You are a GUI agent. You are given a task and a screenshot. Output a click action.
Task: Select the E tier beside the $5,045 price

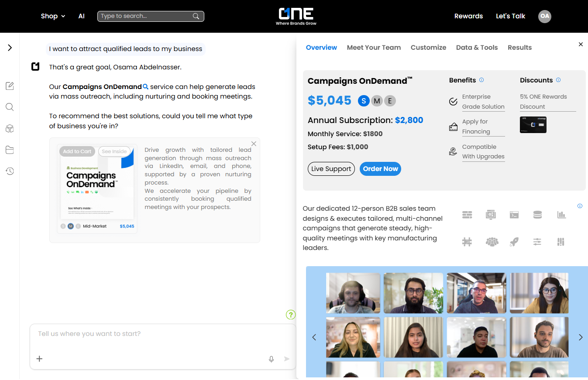tap(390, 101)
